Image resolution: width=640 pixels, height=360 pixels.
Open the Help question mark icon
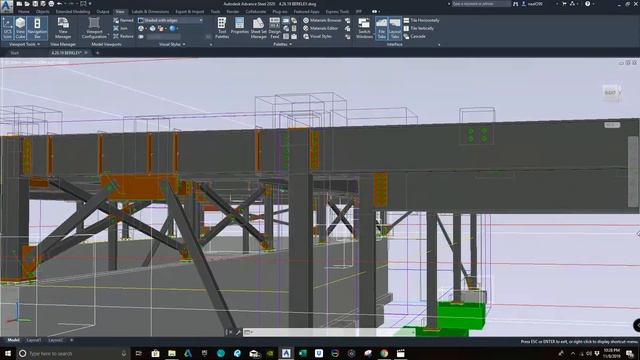click(587, 4)
